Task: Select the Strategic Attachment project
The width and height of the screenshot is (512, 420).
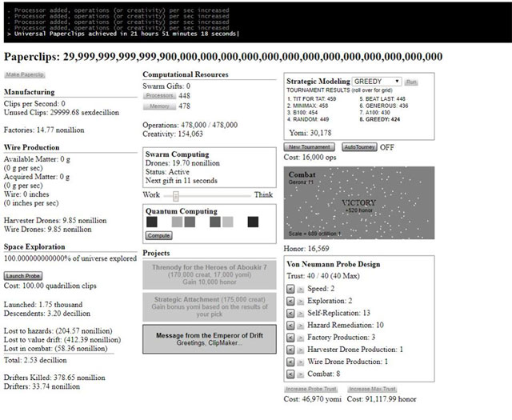Action: pyautogui.click(x=210, y=307)
